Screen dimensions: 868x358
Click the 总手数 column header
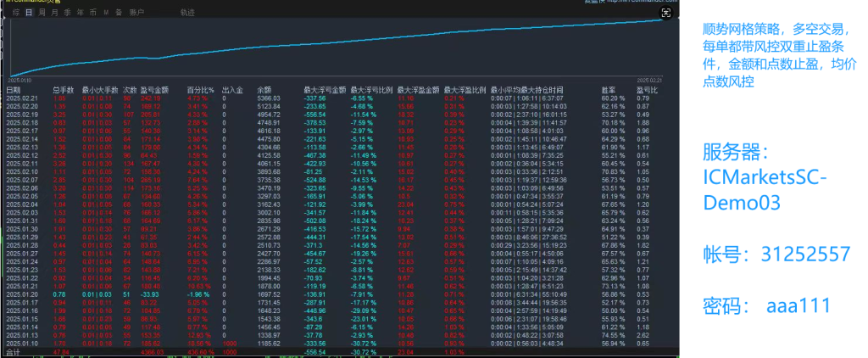coord(63,90)
